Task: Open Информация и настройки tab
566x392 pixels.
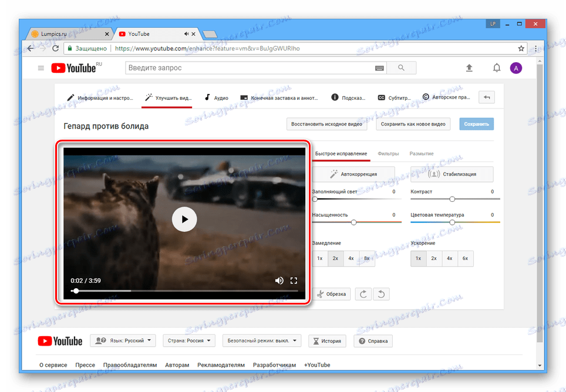Action: 100,98
